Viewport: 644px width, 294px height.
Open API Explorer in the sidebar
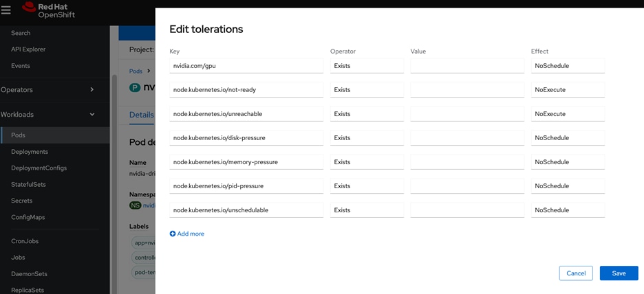tap(28, 49)
